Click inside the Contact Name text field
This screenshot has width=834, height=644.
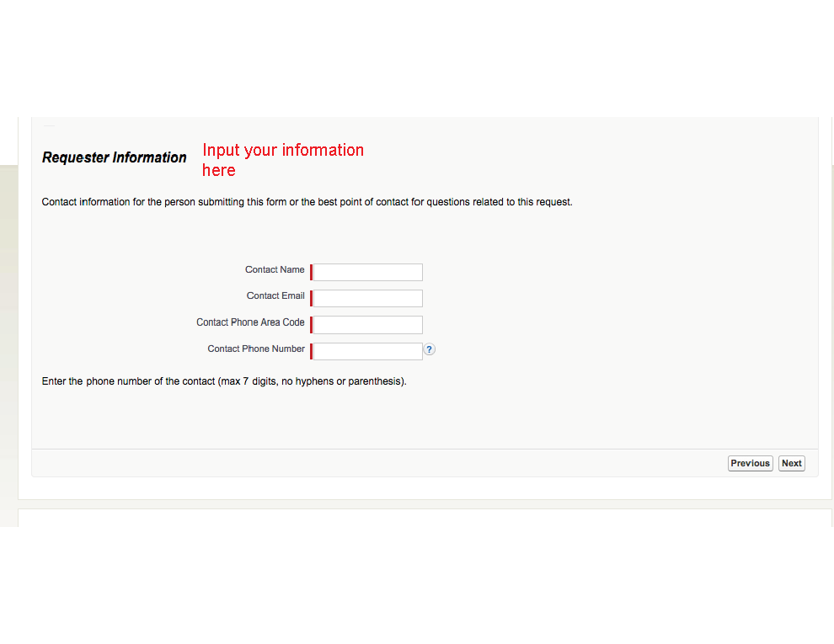point(366,271)
